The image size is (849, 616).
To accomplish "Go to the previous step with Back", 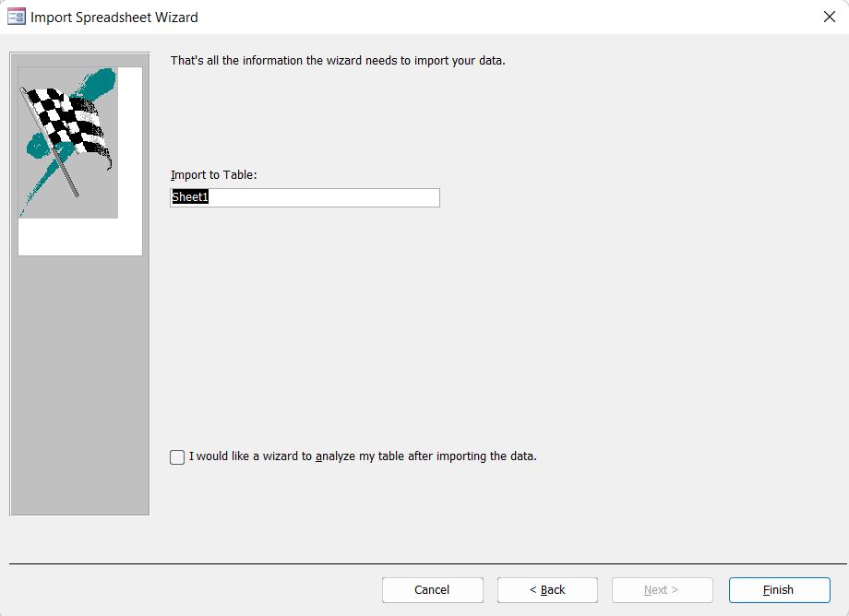I will click(x=547, y=589).
